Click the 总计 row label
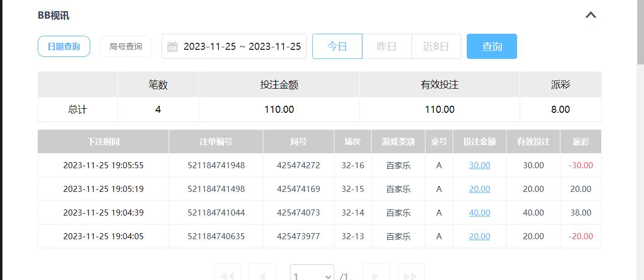 click(78, 109)
